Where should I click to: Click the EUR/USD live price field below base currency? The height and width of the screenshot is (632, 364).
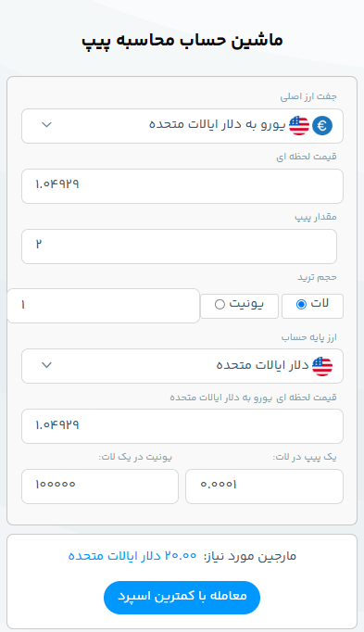click(182, 426)
